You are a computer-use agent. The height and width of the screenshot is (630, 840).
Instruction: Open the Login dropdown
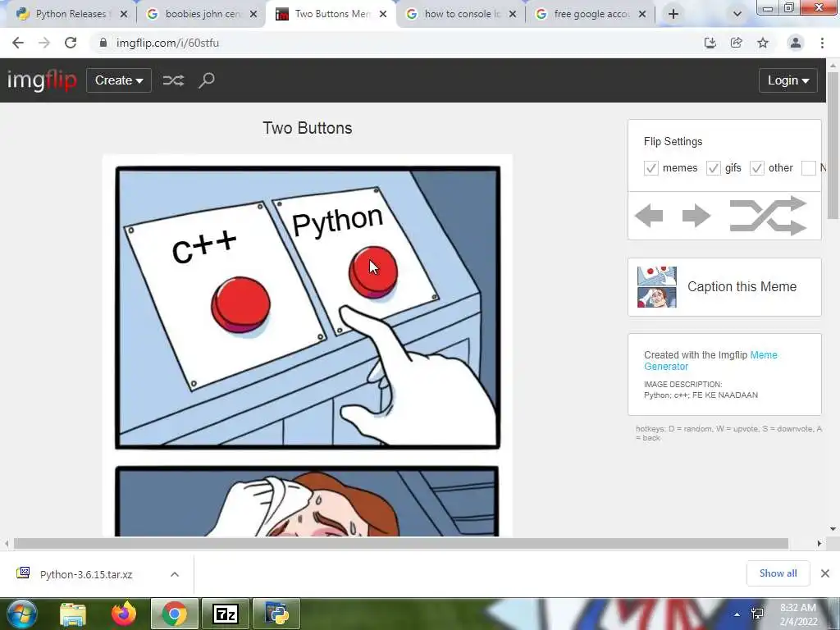(x=788, y=80)
